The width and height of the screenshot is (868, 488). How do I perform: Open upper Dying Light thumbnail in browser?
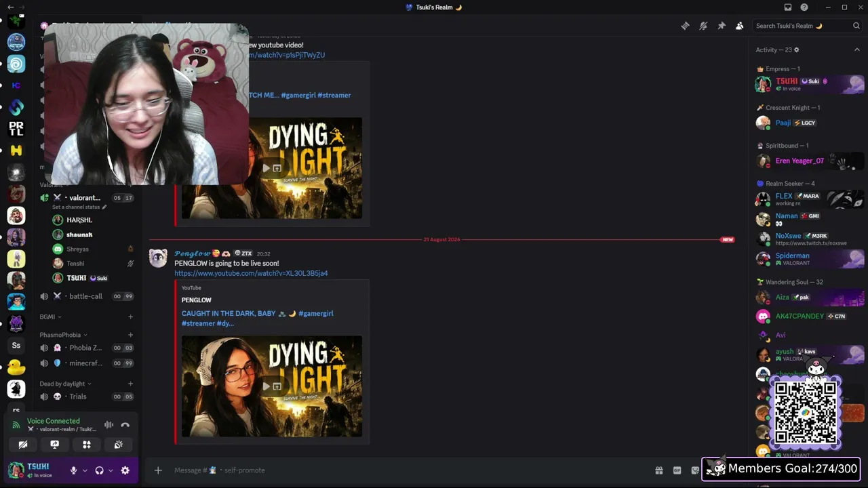[277, 168]
